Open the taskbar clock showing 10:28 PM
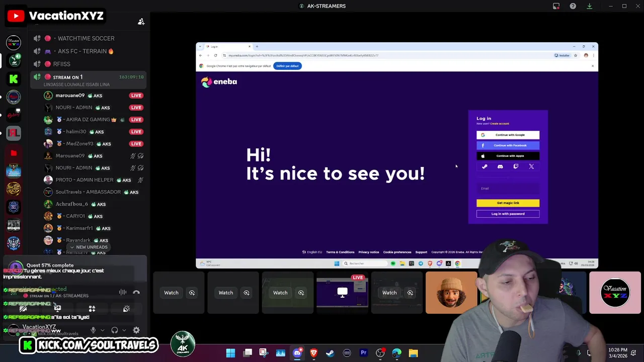This screenshot has height=362, width=644. (617, 353)
